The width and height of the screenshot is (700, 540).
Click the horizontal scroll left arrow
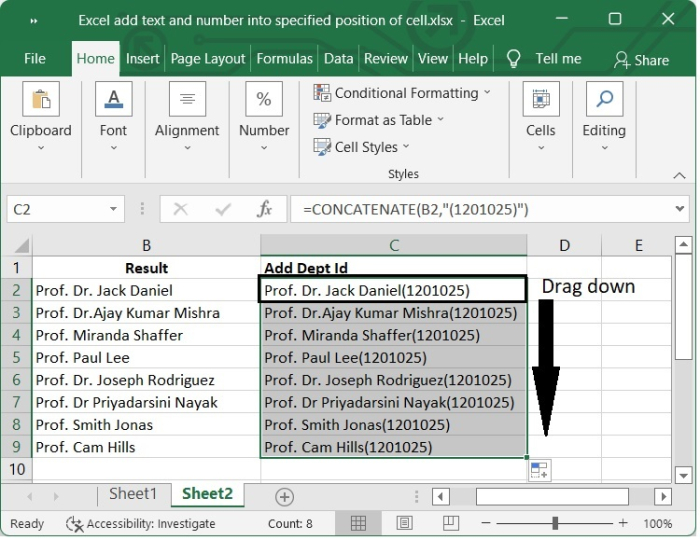click(x=441, y=496)
